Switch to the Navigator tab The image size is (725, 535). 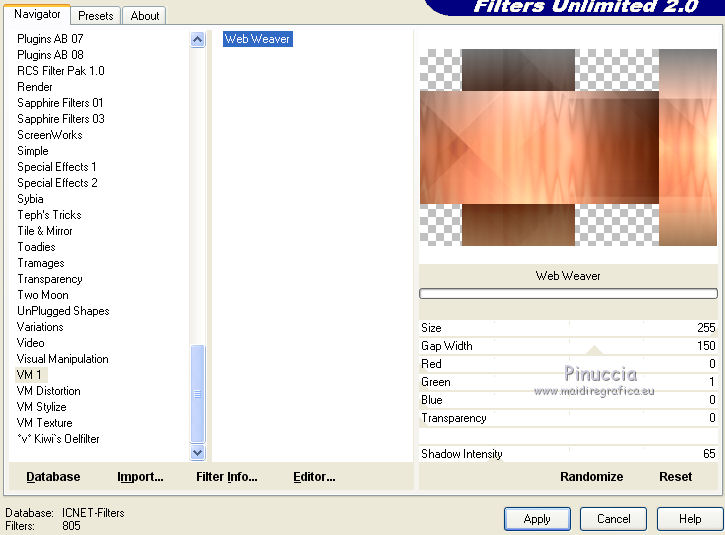(x=37, y=14)
